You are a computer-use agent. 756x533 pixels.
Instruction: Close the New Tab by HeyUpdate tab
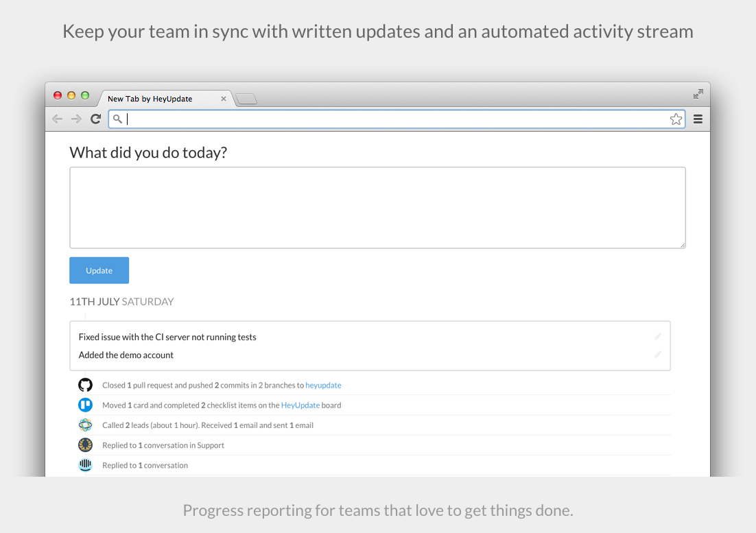224,99
